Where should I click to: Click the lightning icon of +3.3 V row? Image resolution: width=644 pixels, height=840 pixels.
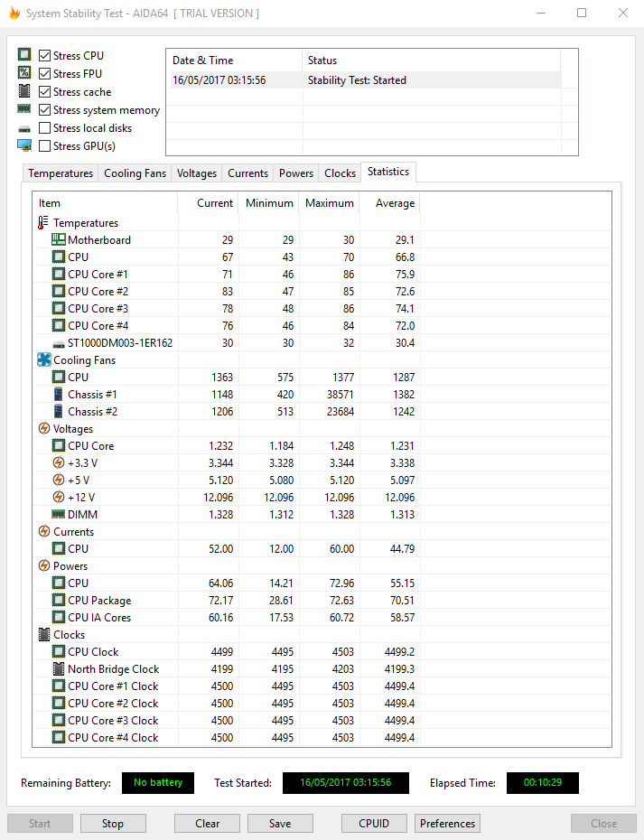tap(59, 462)
